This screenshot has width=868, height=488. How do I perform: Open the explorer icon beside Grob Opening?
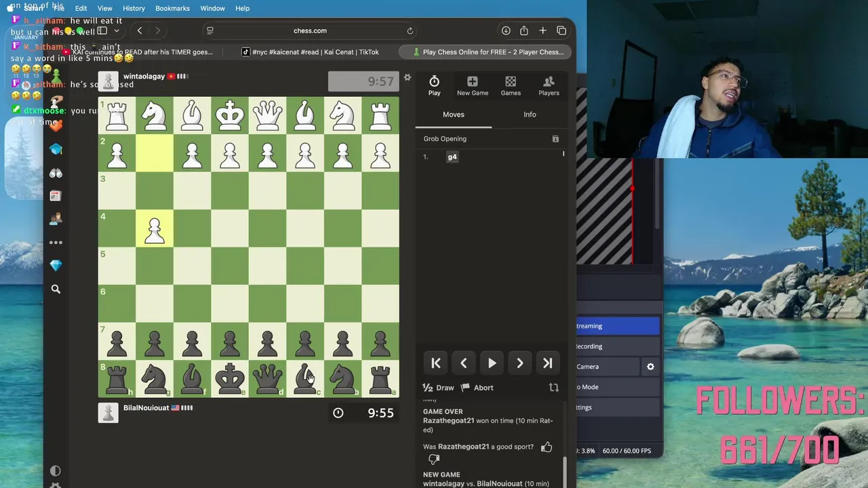click(555, 139)
